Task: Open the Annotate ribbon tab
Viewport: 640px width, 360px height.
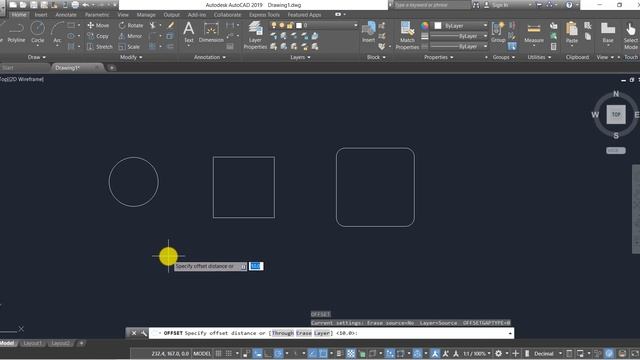Action: coord(66,15)
